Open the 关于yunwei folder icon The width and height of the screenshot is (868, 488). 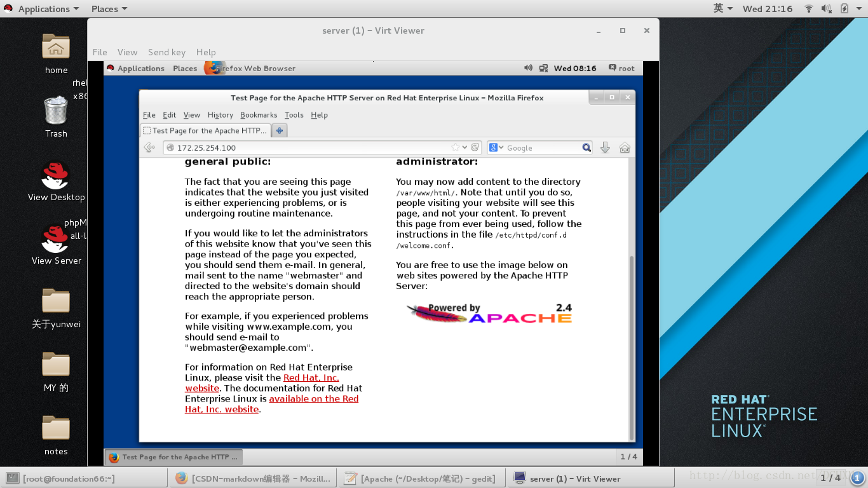point(56,301)
